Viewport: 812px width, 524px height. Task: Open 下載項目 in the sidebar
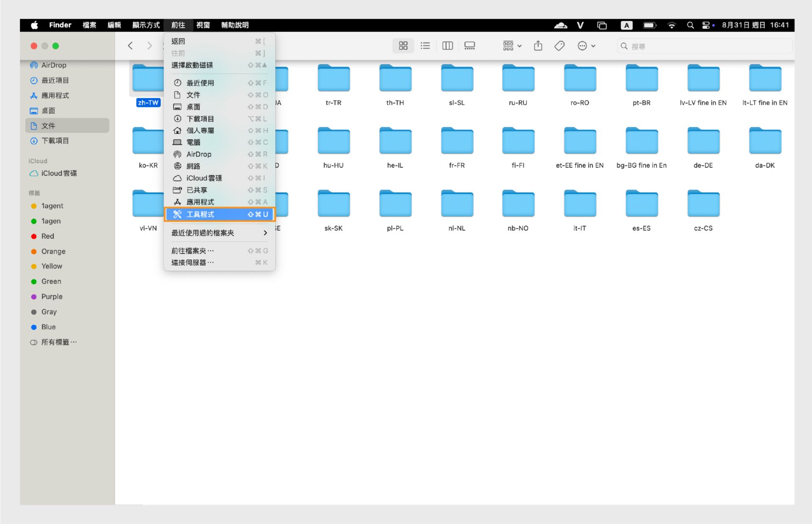coord(55,141)
